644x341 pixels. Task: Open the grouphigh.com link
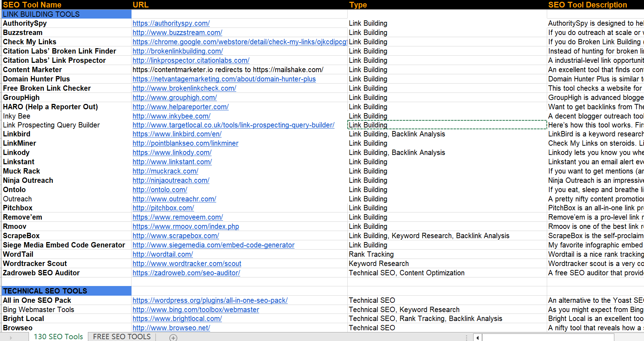pyautogui.click(x=175, y=97)
